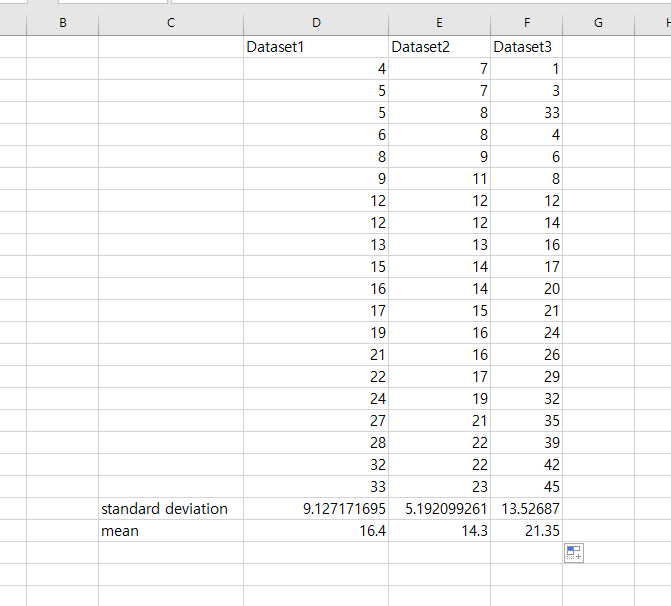Select Dataset1 cell with value 27
Image resolution: width=671 pixels, height=606 pixels.
316,421
